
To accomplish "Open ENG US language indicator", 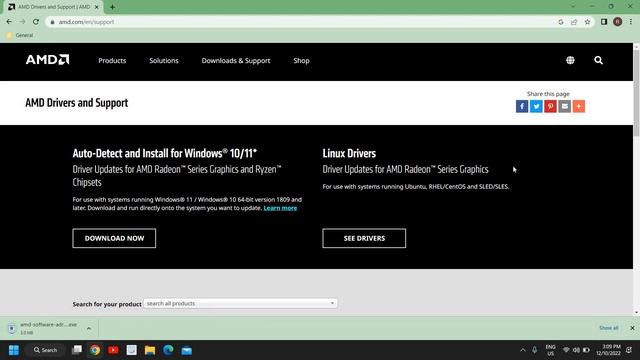I will [551, 350].
